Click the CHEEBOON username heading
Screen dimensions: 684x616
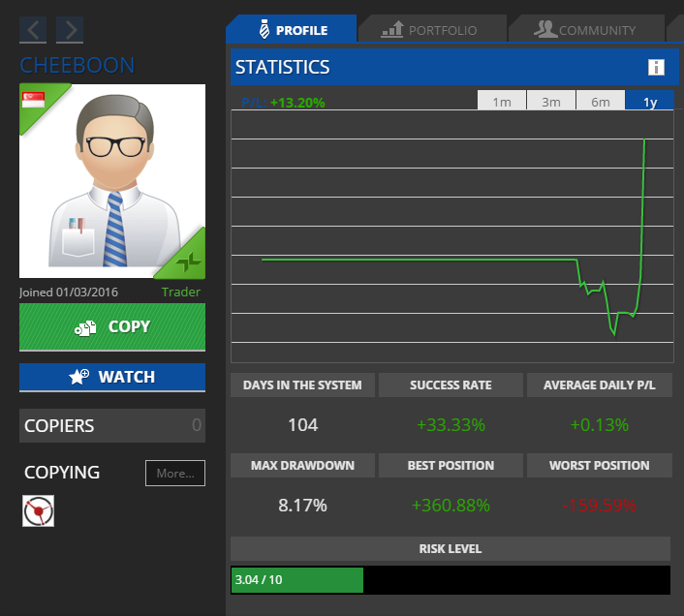[x=78, y=66]
